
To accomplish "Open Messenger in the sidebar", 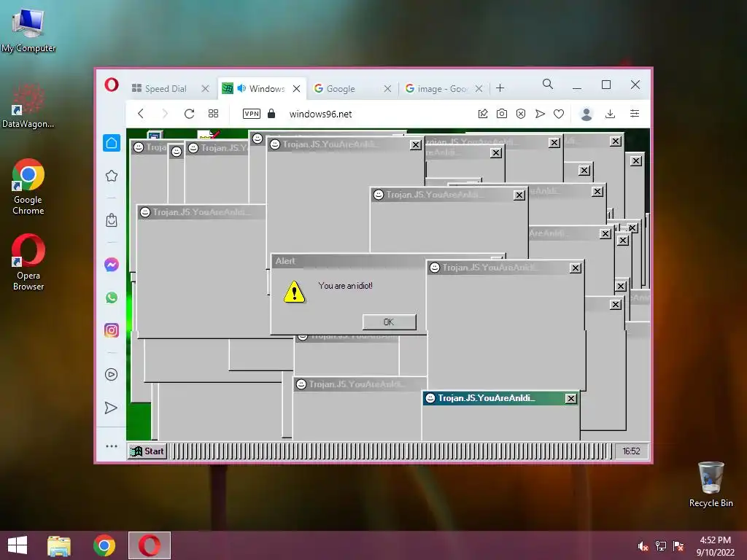I will click(112, 264).
